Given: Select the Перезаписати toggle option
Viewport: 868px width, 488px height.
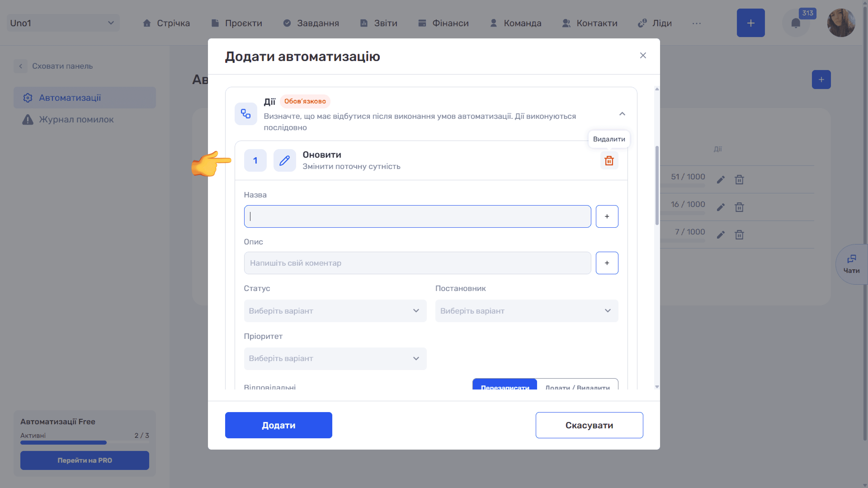Looking at the screenshot, I should click(x=505, y=385).
